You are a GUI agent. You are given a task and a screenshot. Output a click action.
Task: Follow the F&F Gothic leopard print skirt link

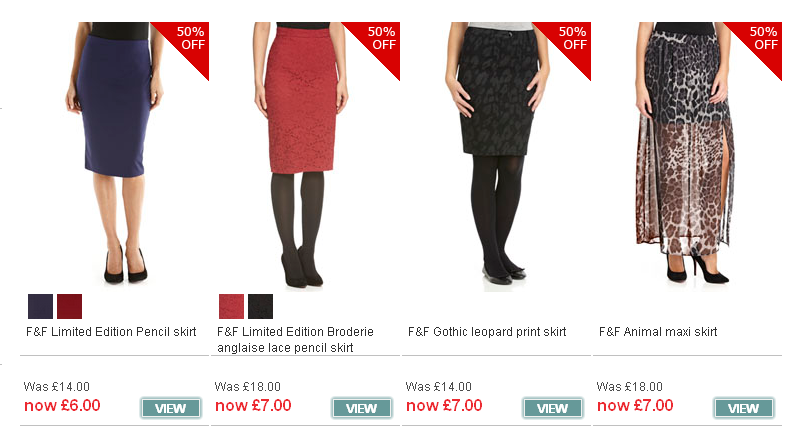487,332
